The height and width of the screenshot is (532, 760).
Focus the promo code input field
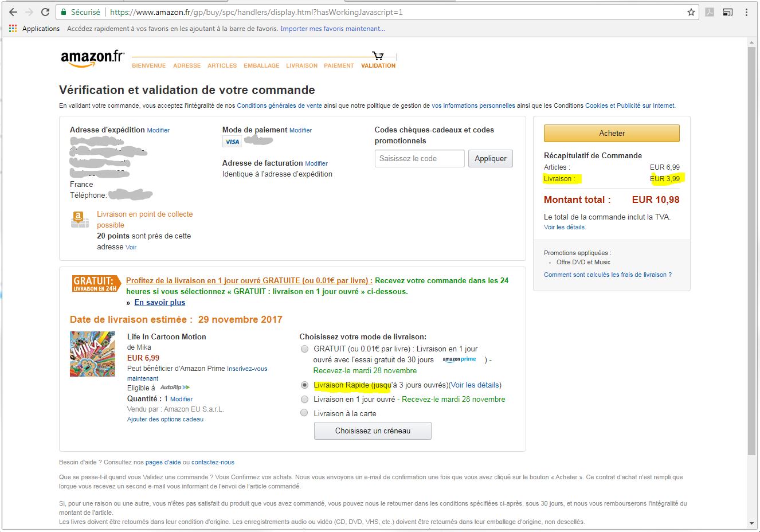point(420,158)
